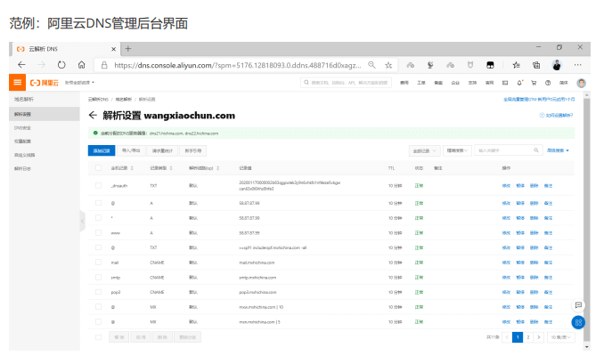The height and width of the screenshot is (364, 604).
Task: Go back with the browser back arrow
Action: click(x=21, y=65)
